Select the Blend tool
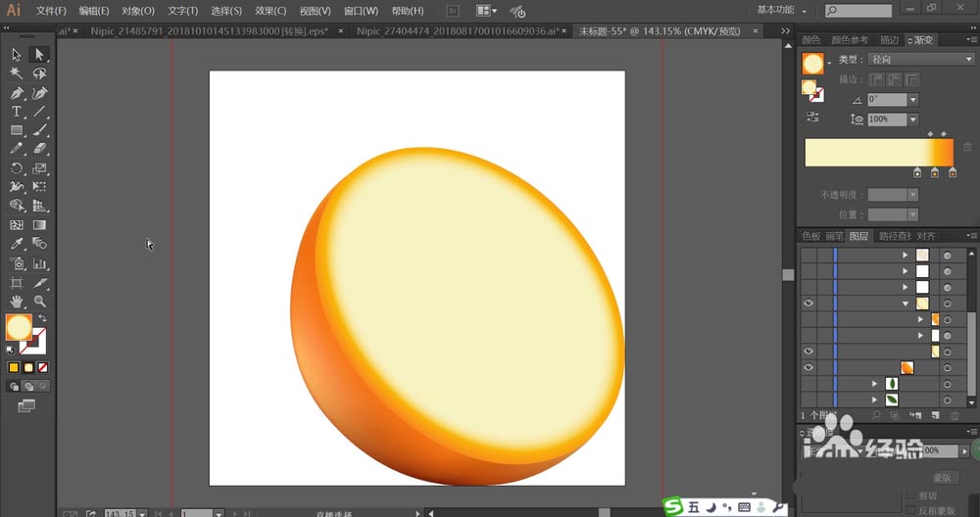The width and height of the screenshot is (980, 517). tap(39, 244)
